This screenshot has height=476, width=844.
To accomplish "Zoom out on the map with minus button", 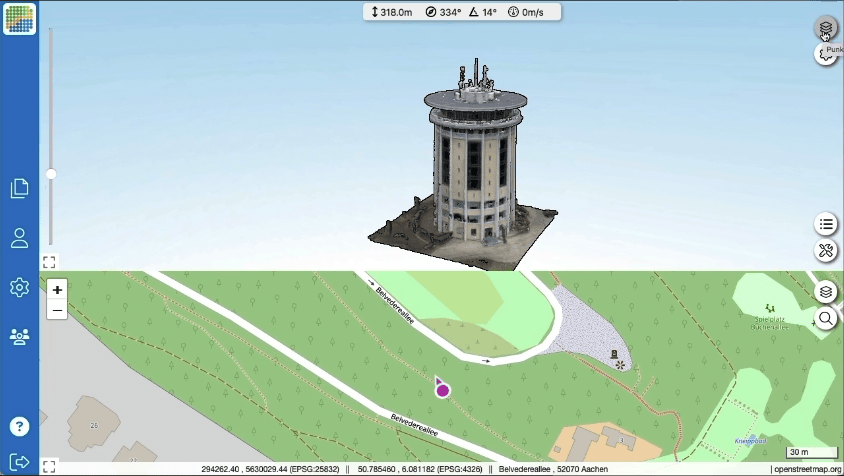I will [x=57, y=310].
